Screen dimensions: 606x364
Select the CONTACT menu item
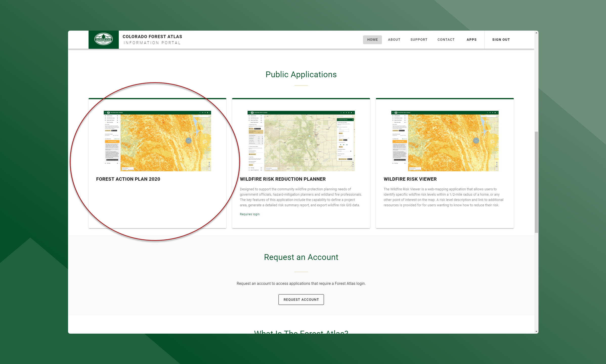[446, 40]
